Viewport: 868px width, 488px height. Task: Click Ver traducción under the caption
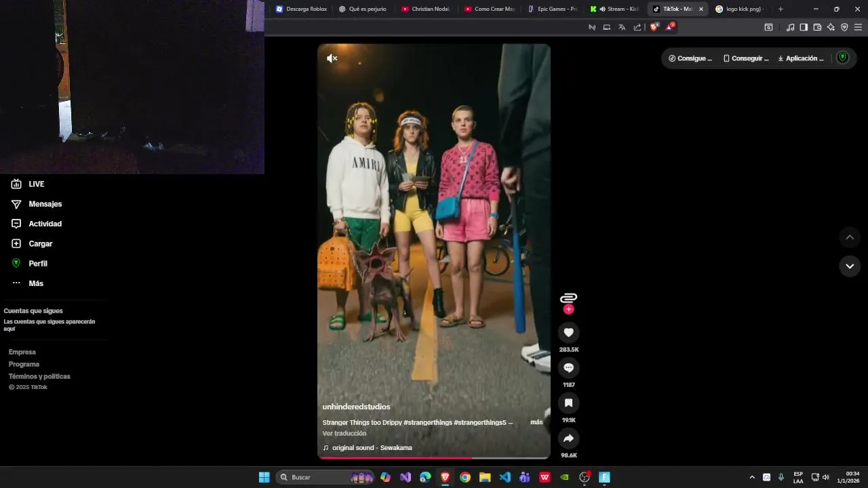click(x=344, y=433)
